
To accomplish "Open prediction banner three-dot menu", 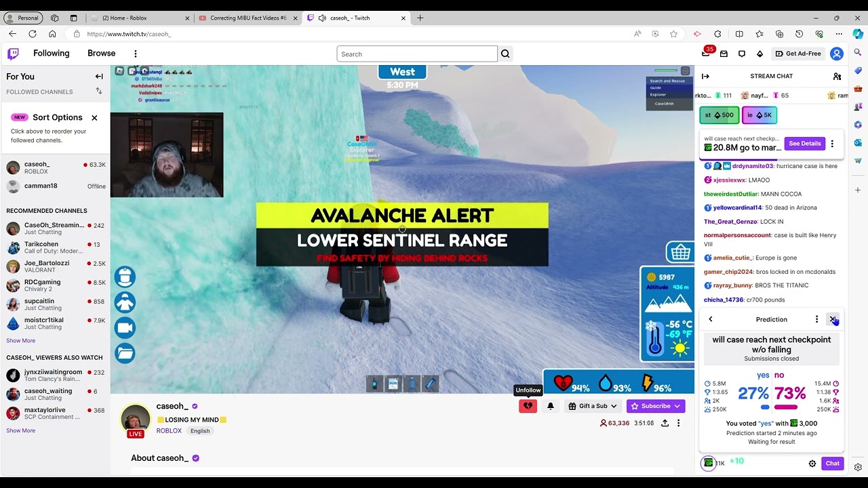I will (x=832, y=144).
